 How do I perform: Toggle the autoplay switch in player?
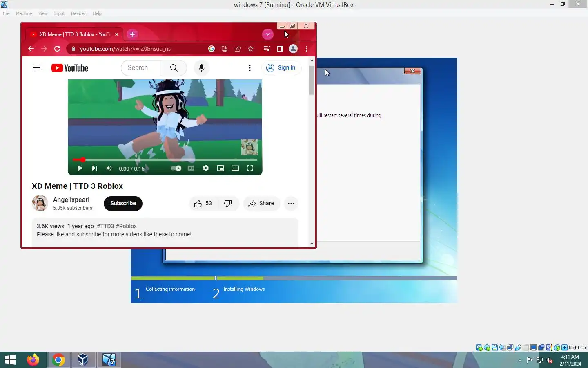176,168
